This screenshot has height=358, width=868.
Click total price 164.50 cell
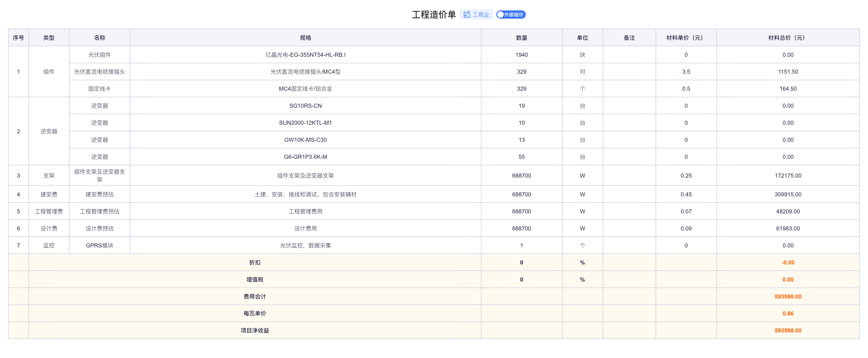coord(788,89)
